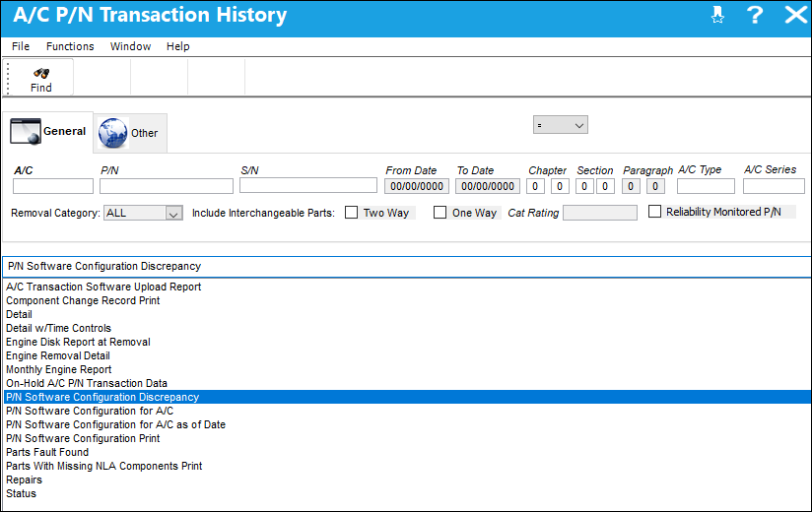The height and width of the screenshot is (512, 812).
Task: Click the Cat Rating field
Action: pos(600,213)
